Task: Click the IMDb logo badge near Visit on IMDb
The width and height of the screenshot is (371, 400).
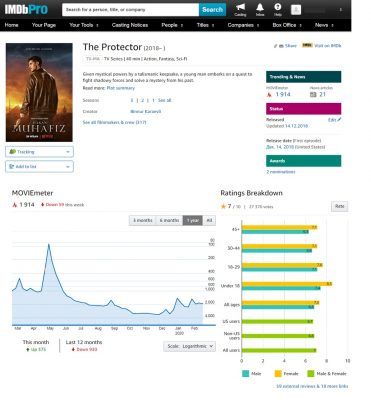Action: click(x=307, y=45)
